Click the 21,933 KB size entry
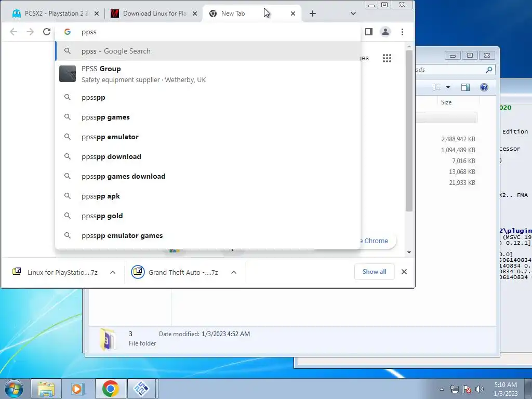This screenshot has height=399, width=532. click(x=462, y=182)
